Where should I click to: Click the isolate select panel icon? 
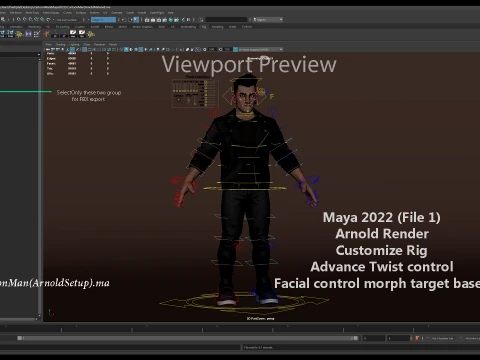pyautogui.click(x=181, y=49)
